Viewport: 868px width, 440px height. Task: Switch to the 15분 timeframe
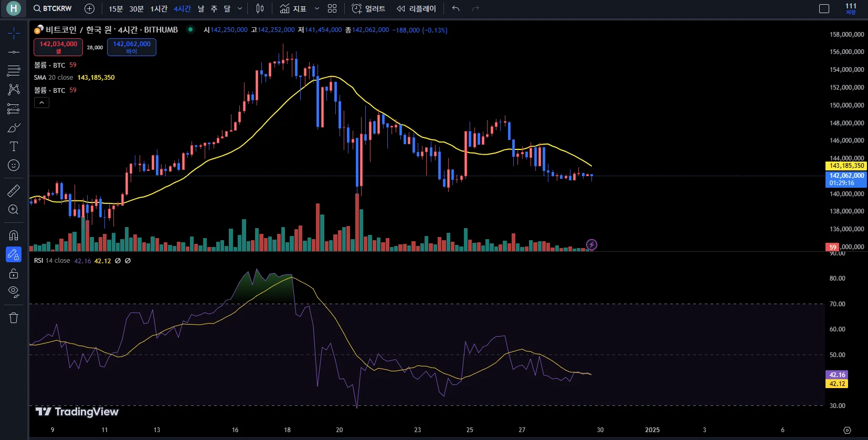point(115,8)
